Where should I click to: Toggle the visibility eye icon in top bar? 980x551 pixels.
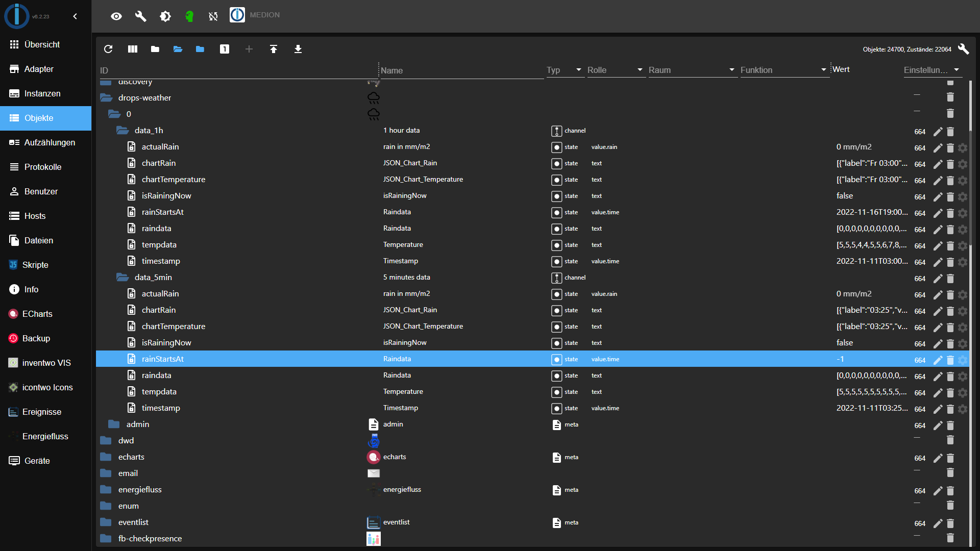[x=116, y=16]
